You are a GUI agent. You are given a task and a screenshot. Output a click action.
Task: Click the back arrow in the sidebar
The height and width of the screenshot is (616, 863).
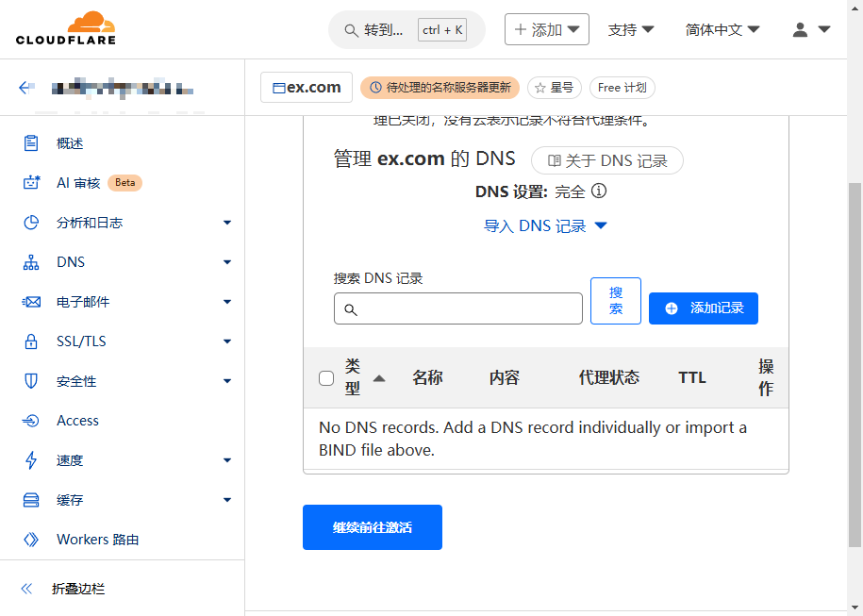click(25, 88)
